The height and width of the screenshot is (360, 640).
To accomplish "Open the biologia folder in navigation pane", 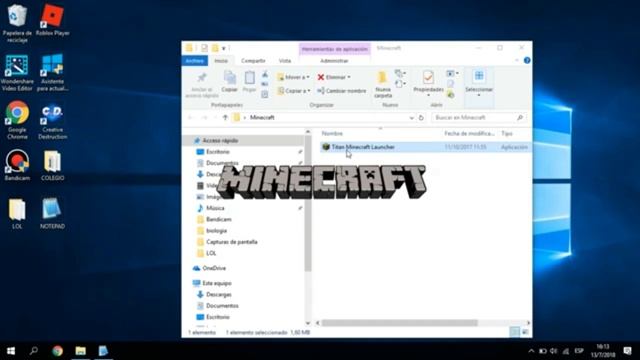I will [x=216, y=231].
